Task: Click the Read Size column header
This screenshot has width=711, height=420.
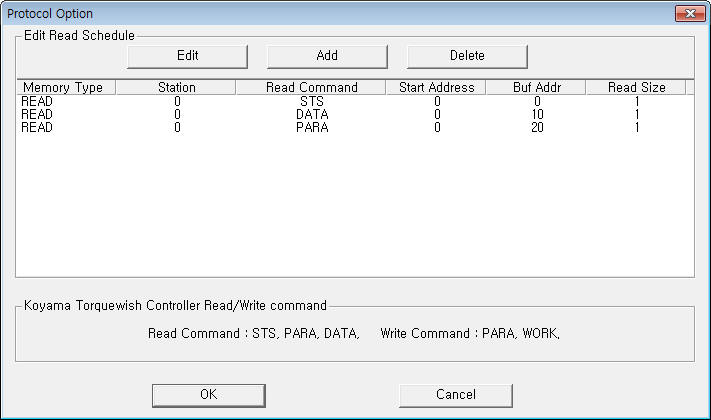Action: click(x=636, y=87)
